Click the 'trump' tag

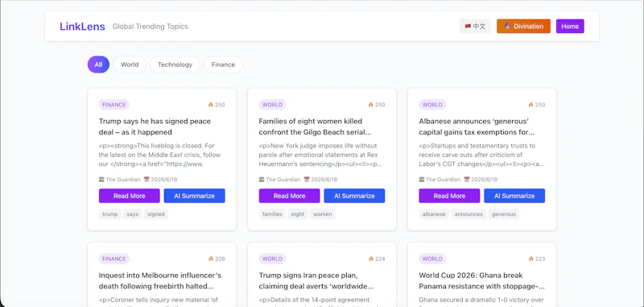click(110, 214)
